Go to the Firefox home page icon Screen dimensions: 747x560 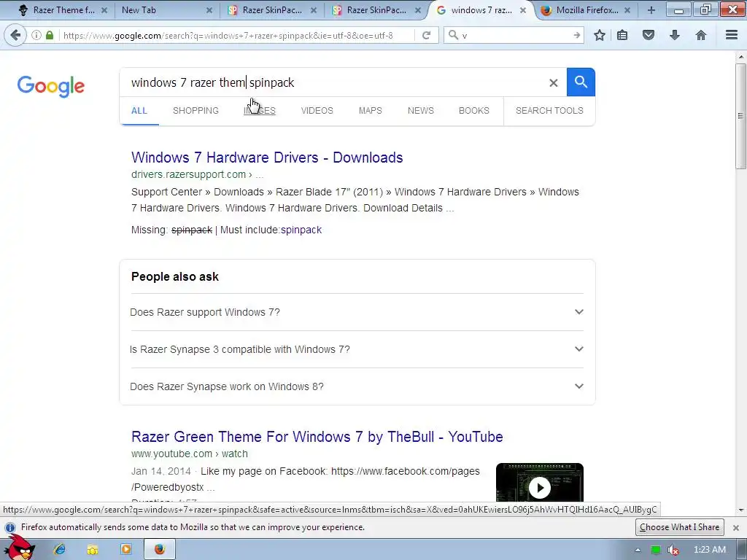[x=701, y=35]
